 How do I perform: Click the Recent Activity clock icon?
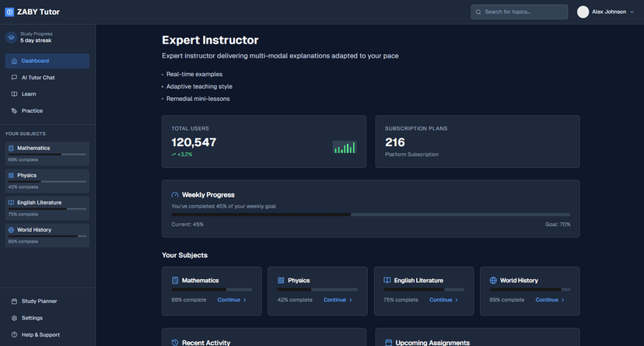175,342
